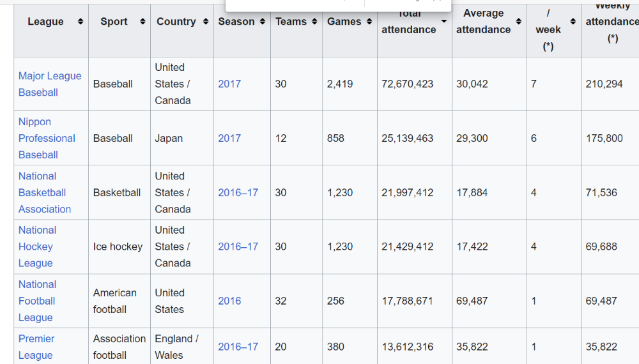Click the Average attendance header text
639x364 pixels.
point(483,22)
